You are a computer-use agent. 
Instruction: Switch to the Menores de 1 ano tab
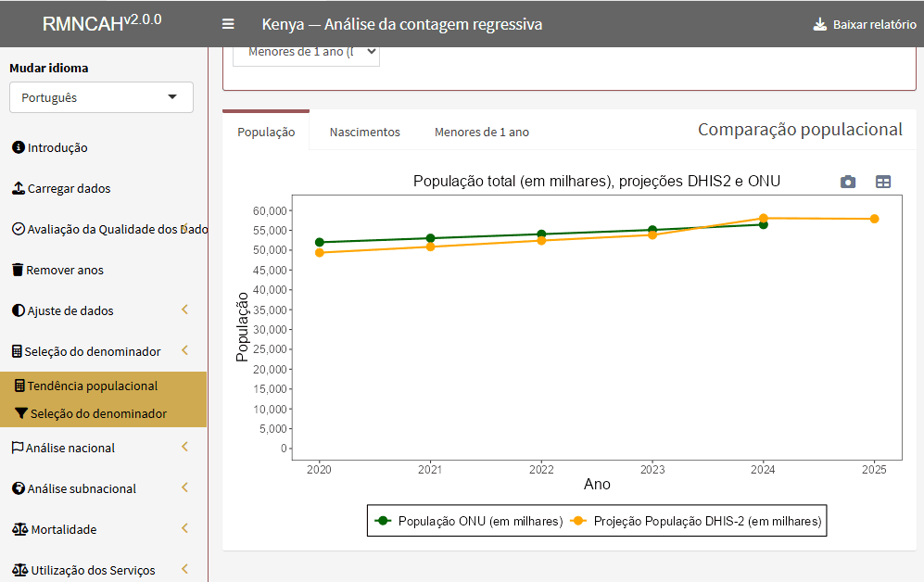pyautogui.click(x=481, y=132)
